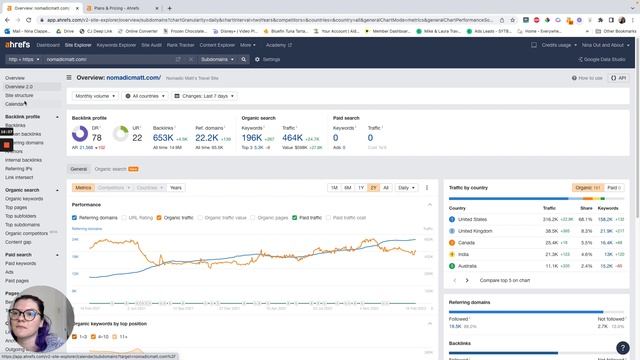Click the help question mark bubble
The height and width of the screenshot is (360, 640).
(x=622, y=348)
